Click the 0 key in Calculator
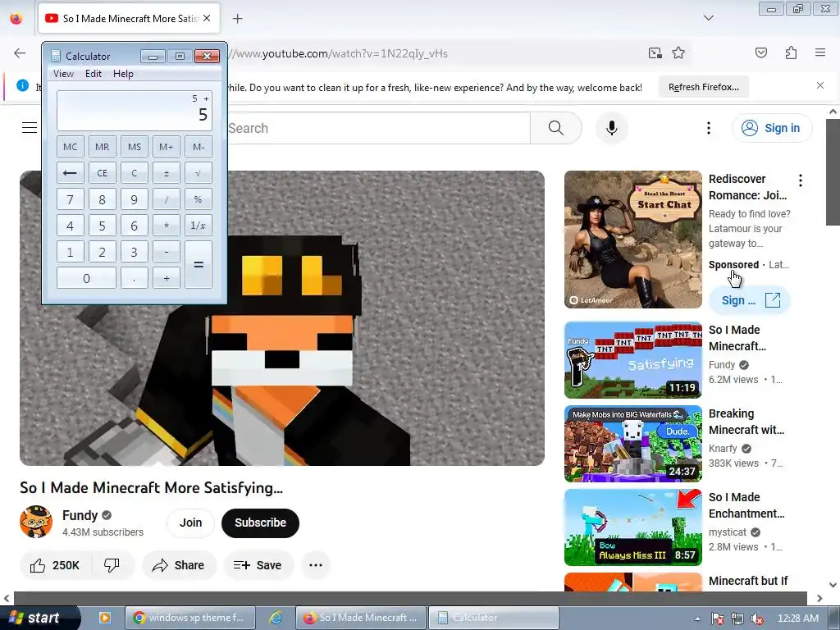Viewport: 840px width, 630px height. click(x=86, y=278)
